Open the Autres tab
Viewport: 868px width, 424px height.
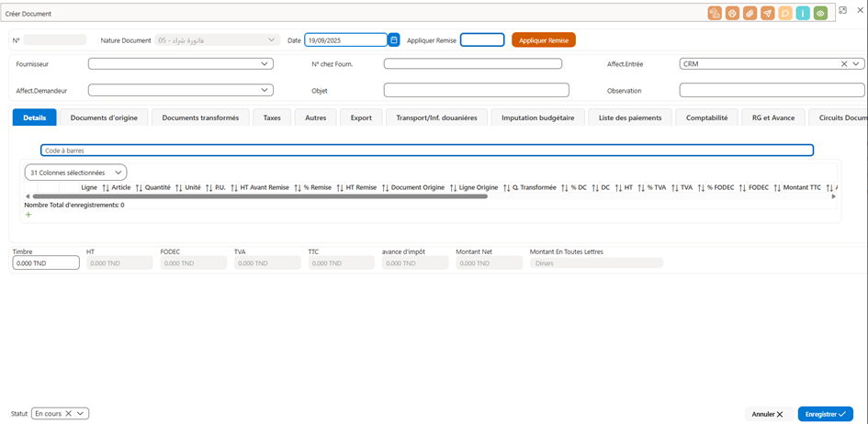pos(315,117)
